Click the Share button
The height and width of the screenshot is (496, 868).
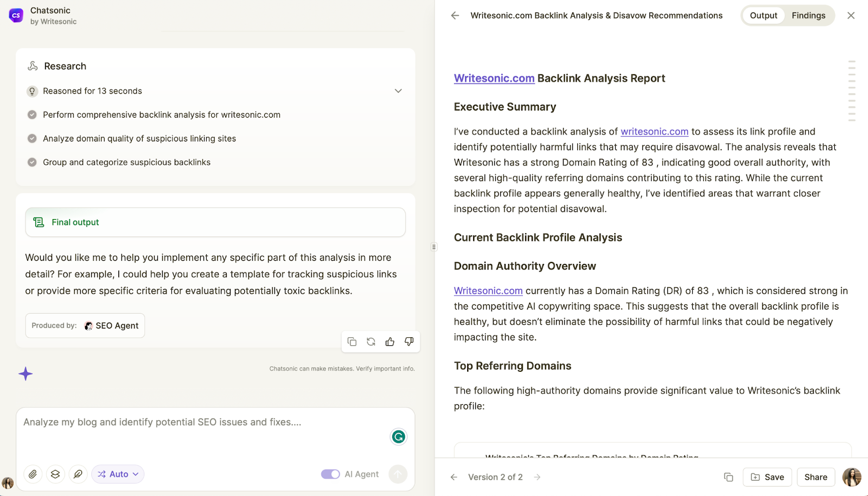point(816,478)
